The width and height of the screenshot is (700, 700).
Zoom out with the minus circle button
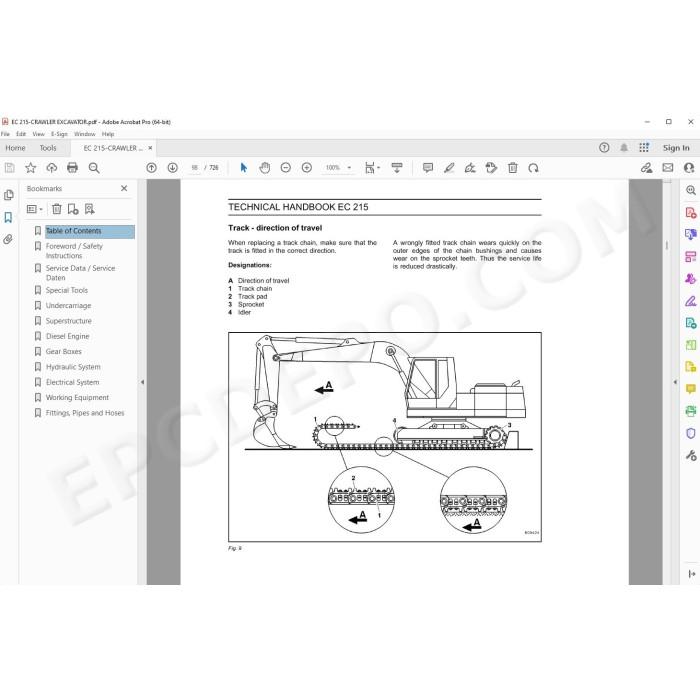286,168
